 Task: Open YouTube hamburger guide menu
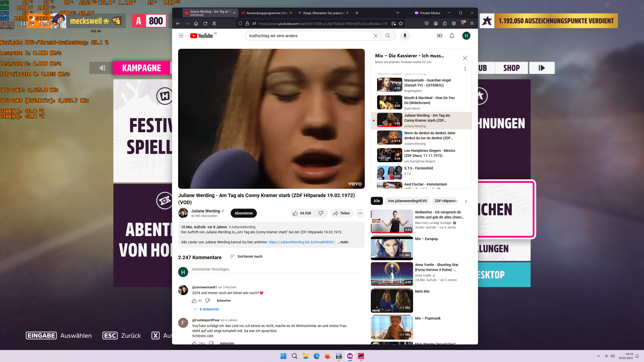(181, 36)
